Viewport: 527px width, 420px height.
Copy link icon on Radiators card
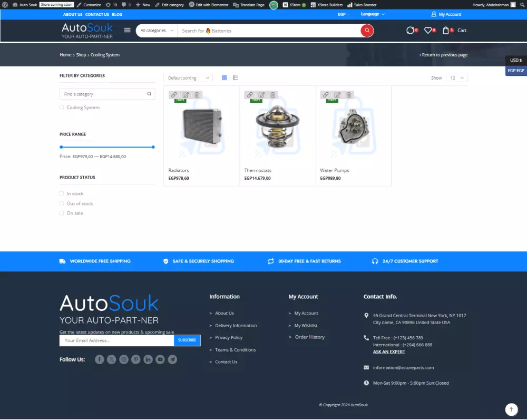[x=174, y=95]
